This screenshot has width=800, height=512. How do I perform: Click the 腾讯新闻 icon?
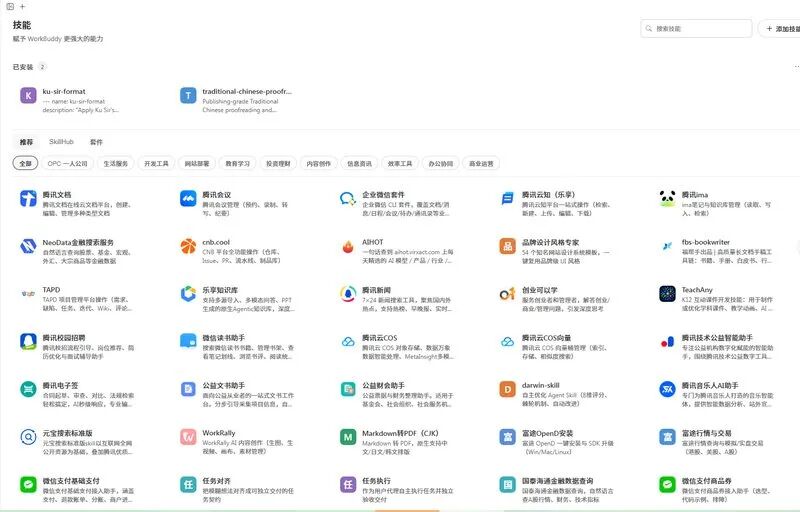coord(348,294)
